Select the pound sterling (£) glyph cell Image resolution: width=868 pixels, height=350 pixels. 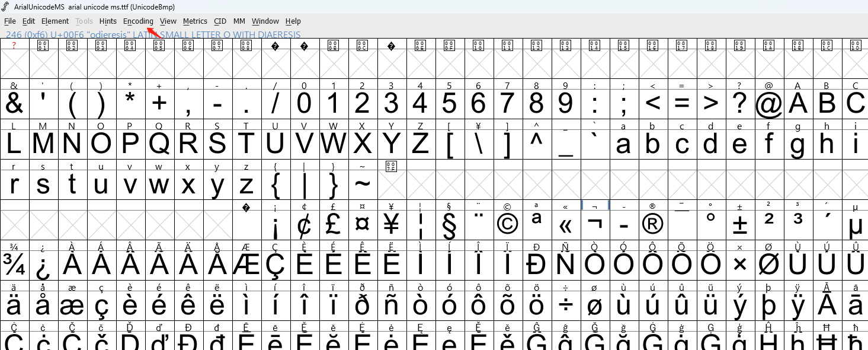coord(333,225)
